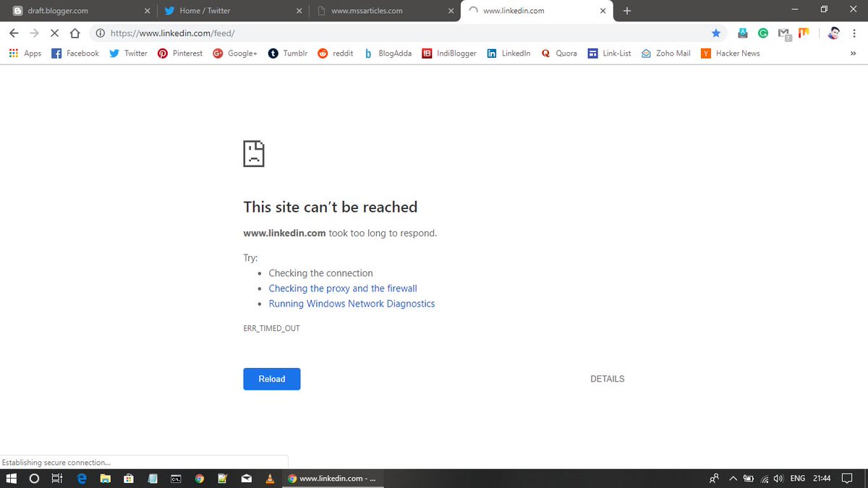Show hidden system tray icons
The image size is (868, 488).
point(732,478)
